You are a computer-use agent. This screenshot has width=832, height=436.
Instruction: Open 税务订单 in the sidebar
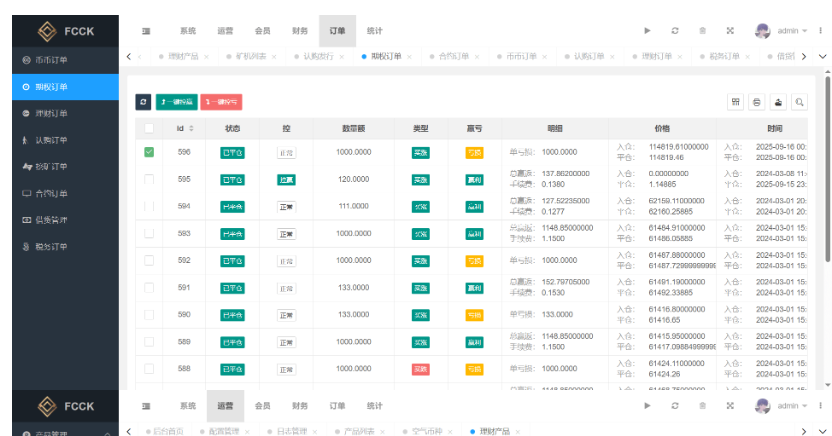pos(65,247)
